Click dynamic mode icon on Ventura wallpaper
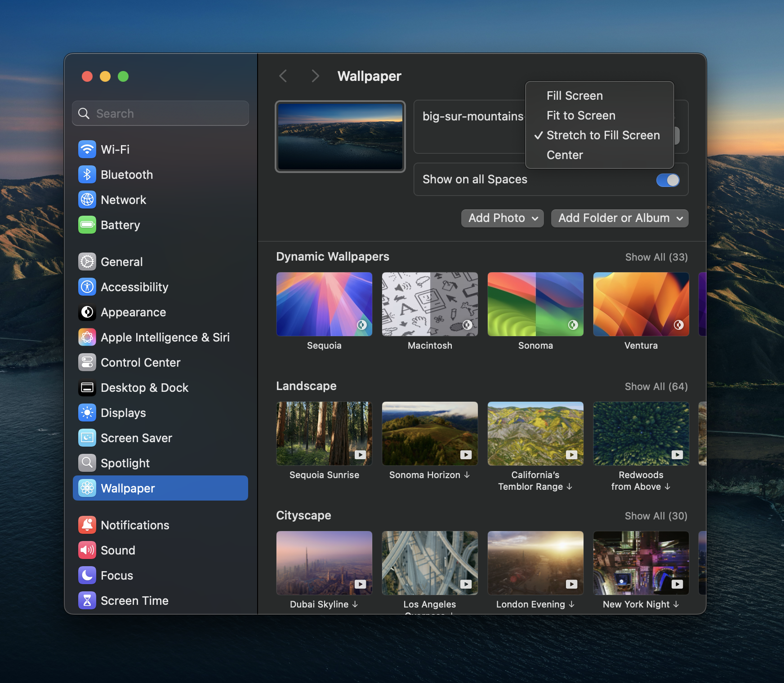The width and height of the screenshot is (784, 683). click(x=679, y=325)
